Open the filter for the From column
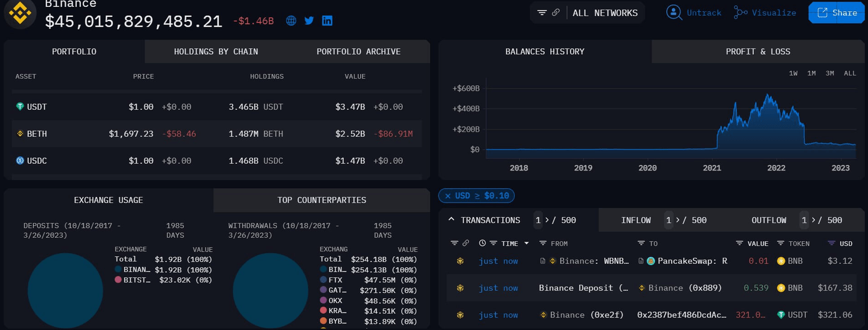The image size is (868, 330). click(543, 244)
